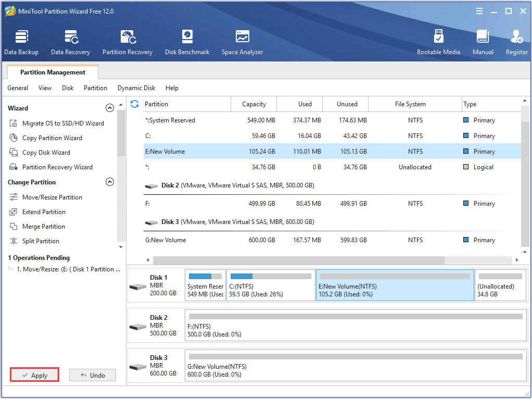Select Disk 1 in disk map
Screen dimensions: 532x399
pos(156,285)
